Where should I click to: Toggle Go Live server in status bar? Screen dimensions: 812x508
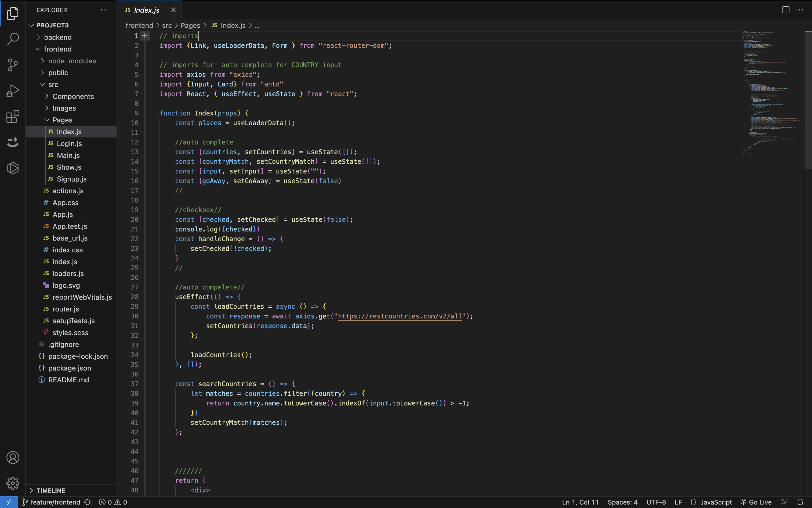(756, 502)
